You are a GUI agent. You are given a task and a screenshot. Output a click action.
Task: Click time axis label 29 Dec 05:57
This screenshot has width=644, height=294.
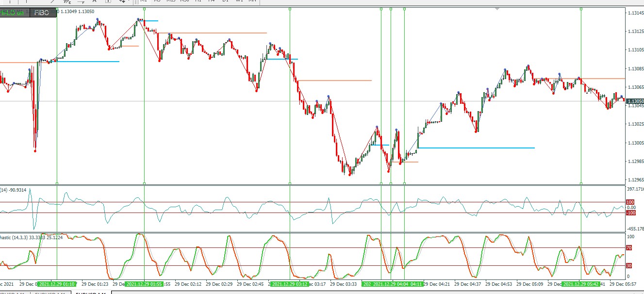[624, 284]
